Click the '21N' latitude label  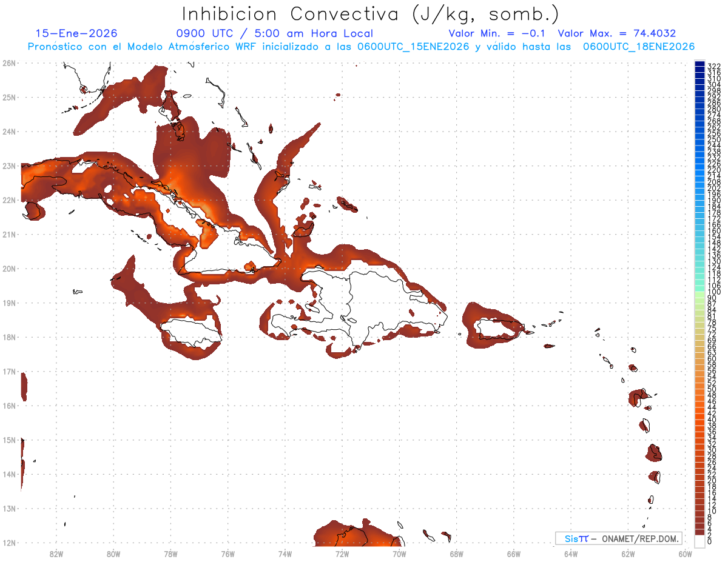pyautogui.click(x=9, y=234)
